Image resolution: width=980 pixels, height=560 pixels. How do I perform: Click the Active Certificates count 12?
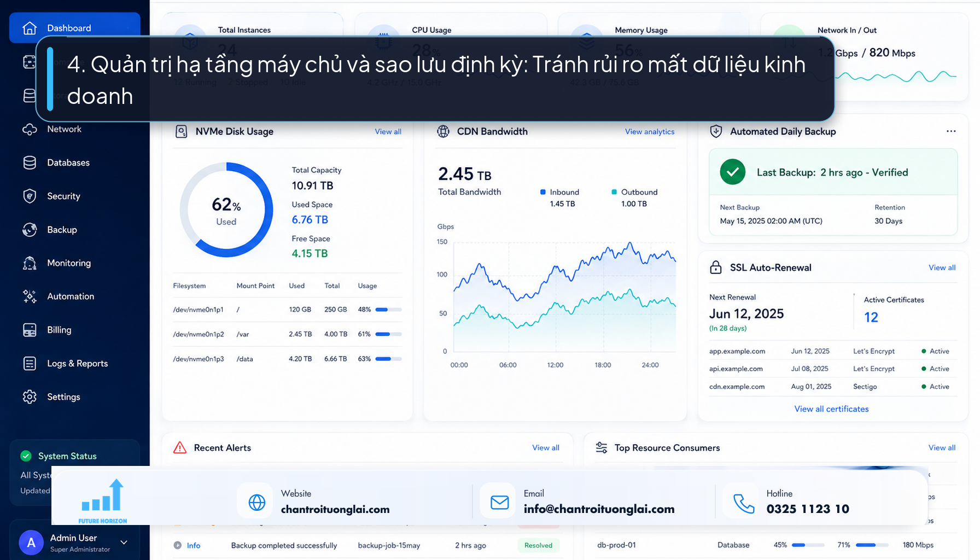(x=871, y=317)
